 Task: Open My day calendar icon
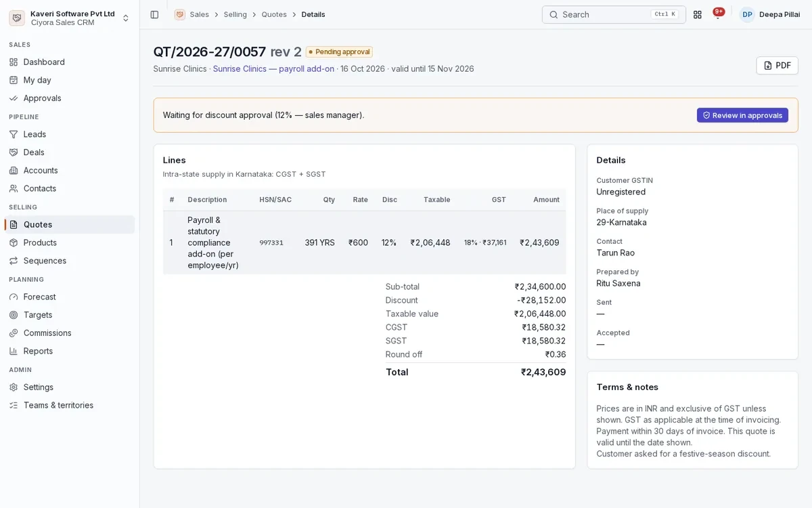pyautogui.click(x=14, y=80)
